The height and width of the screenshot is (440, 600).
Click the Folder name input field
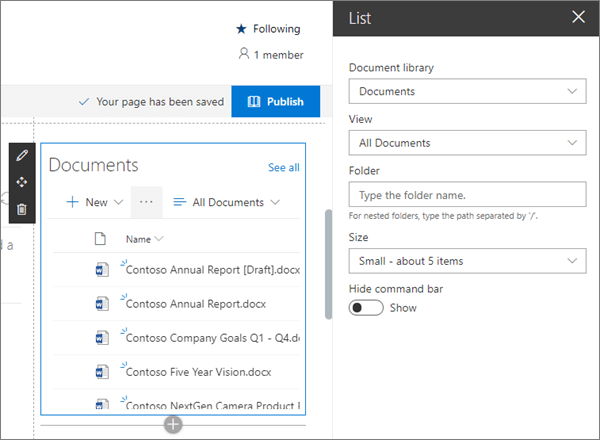point(467,194)
